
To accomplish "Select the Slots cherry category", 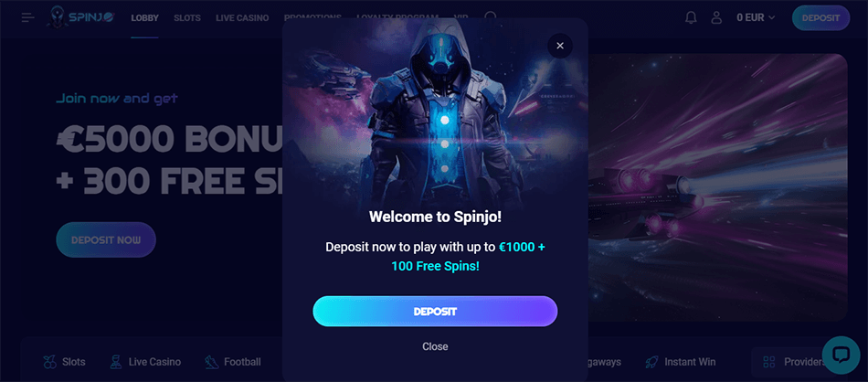I will [x=64, y=362].
